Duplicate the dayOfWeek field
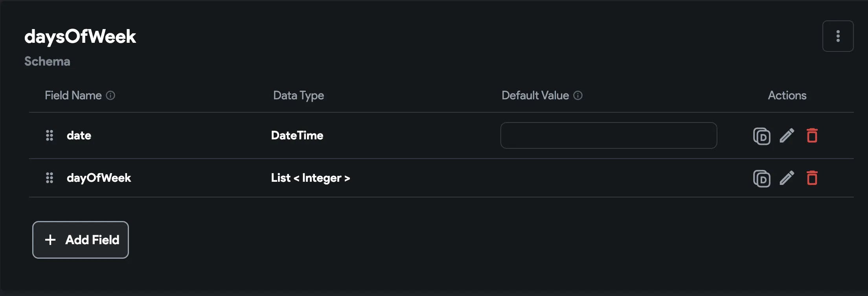The height and width of the screenshot is (296, 868). click(x=761, y=179)
